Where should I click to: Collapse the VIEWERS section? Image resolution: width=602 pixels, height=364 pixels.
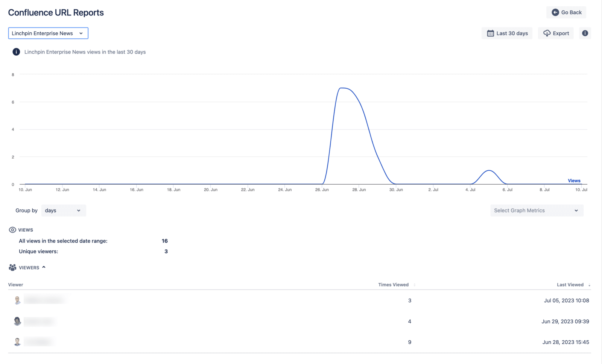click(44, 267)
